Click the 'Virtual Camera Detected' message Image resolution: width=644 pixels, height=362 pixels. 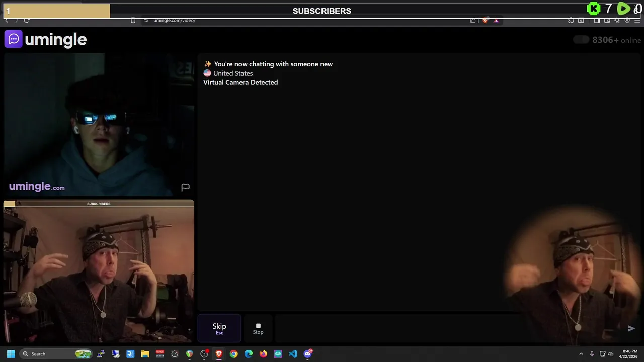[x=240, y=82]
